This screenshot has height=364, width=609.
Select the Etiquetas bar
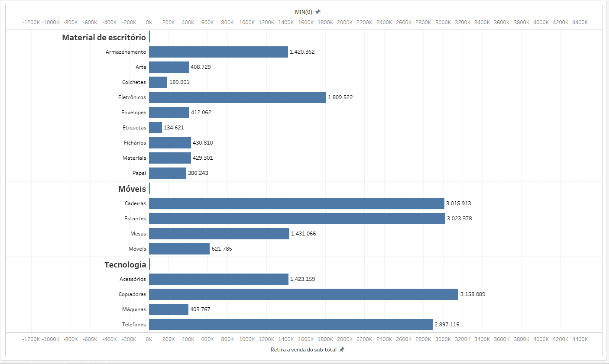155,128
